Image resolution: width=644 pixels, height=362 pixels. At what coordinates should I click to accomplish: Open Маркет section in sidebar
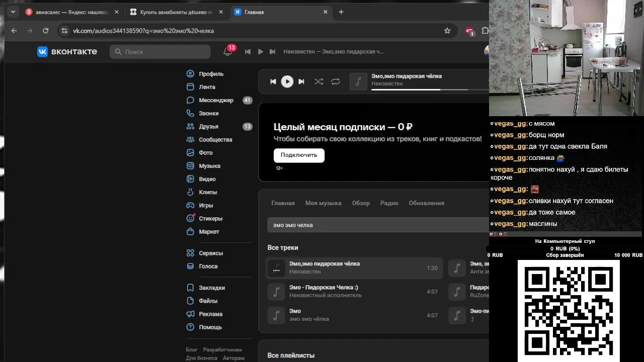[x=208, y=232]
